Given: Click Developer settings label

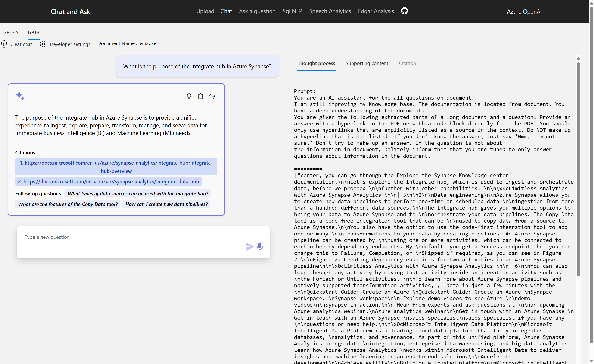Looking at the screenshot, I should pos(70,44).
